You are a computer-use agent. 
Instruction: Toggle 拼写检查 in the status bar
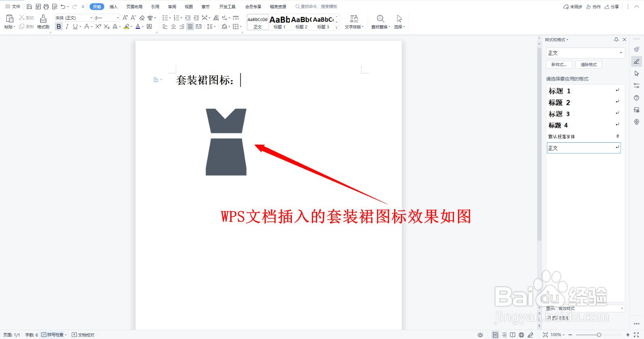[x=54, y=335]
